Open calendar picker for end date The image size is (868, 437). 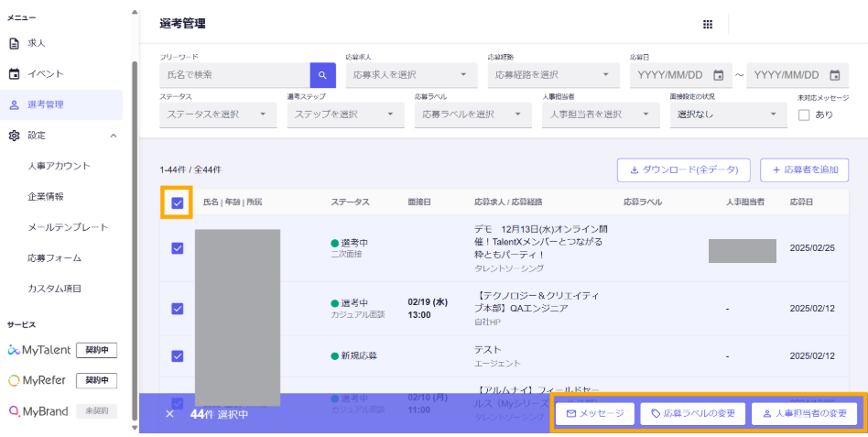point(834,75)
